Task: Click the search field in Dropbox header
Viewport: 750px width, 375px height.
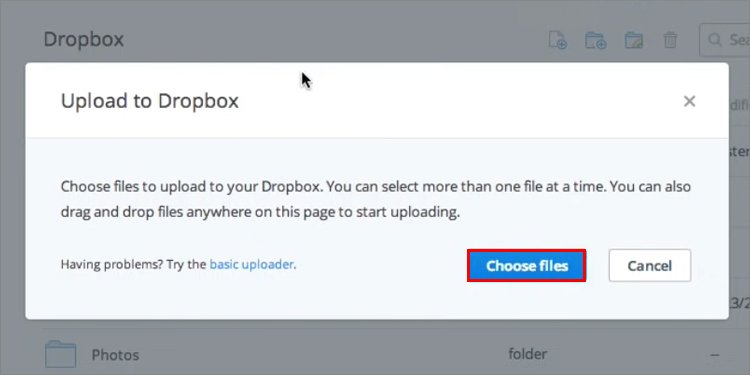Action: point(725,40)
